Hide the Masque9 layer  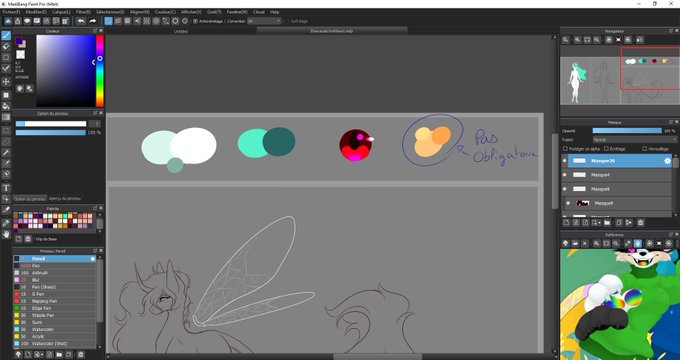568,203
